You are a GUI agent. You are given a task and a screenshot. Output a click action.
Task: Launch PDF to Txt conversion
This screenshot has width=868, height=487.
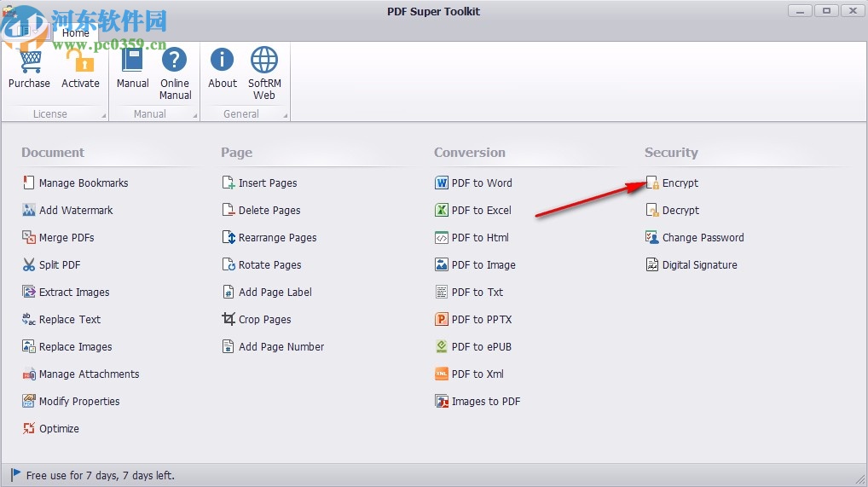(469, 292)
